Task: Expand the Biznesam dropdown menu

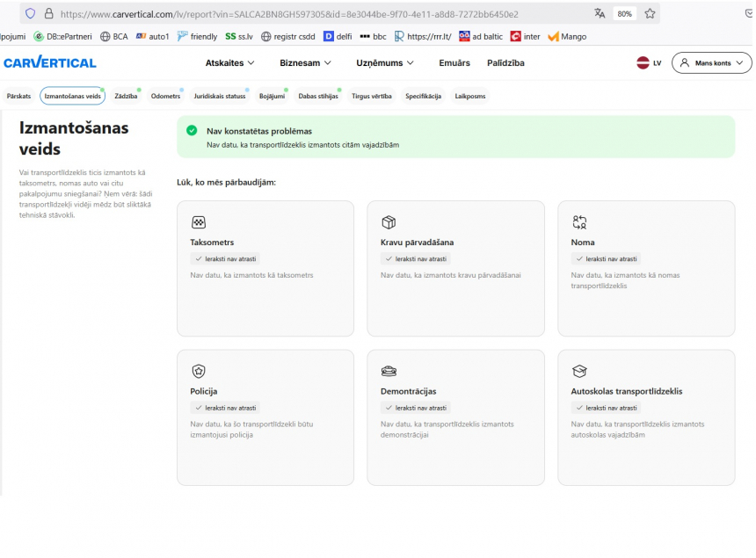Action: pyautogui.click(x=305, y=63)
